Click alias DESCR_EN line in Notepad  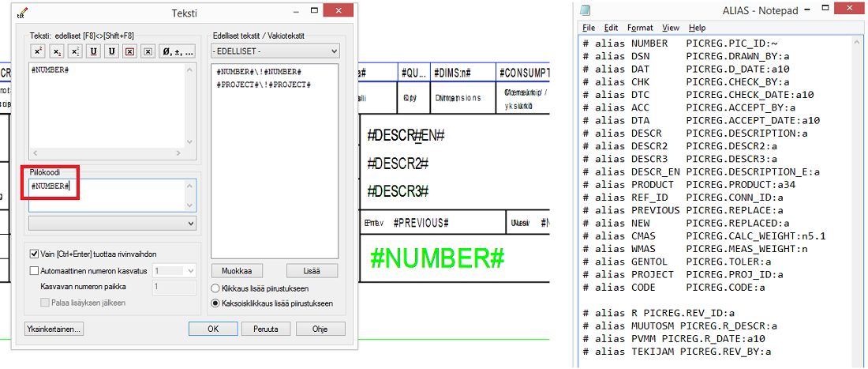coord(702,171)
